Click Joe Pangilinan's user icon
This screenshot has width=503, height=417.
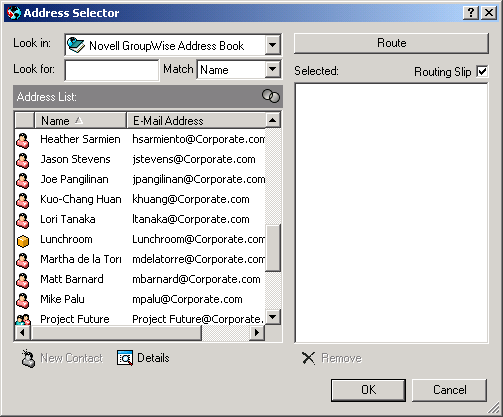(23, 180)
